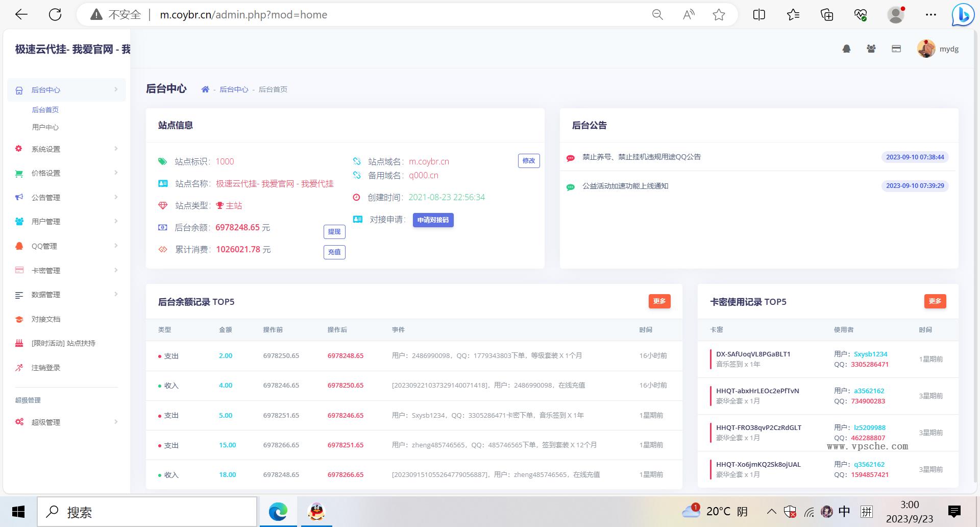The width and height of the screenshot is (980, 527).
Task: Click the 卡密管理 card icon
Action: [x=18, y=270]
